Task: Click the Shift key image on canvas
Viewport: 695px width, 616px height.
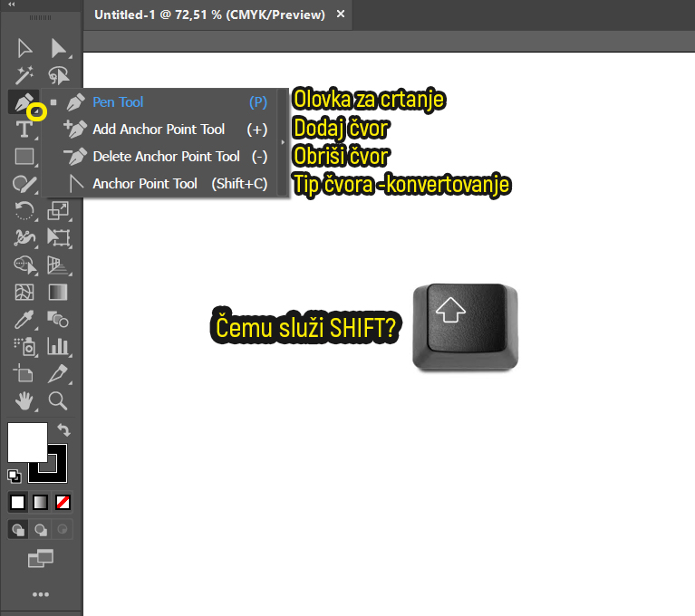Action: click(465, 327)
